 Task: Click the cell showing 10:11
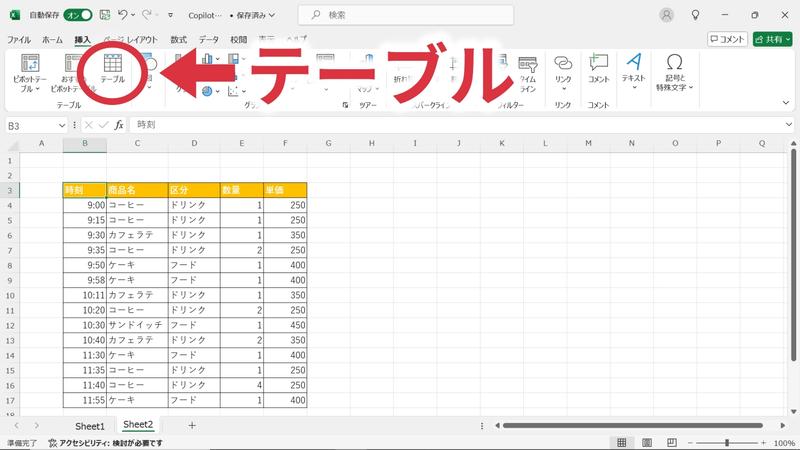(x=85, y=295)
